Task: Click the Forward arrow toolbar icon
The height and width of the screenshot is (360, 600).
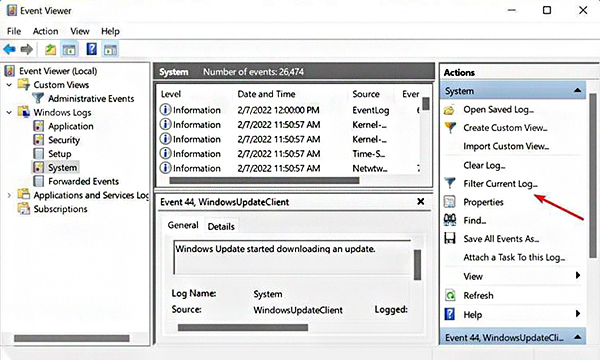Action: click(26, 49)
